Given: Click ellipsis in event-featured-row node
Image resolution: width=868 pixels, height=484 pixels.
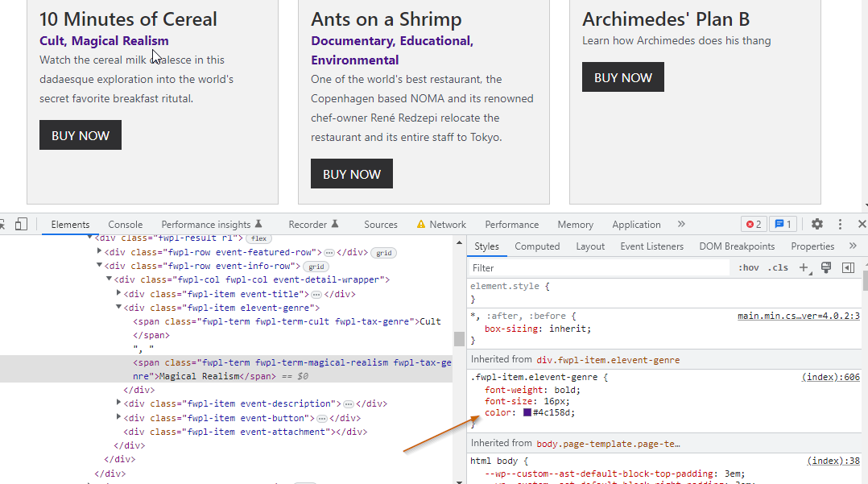Looking at the screenshot, I should (x=329, y=253).
